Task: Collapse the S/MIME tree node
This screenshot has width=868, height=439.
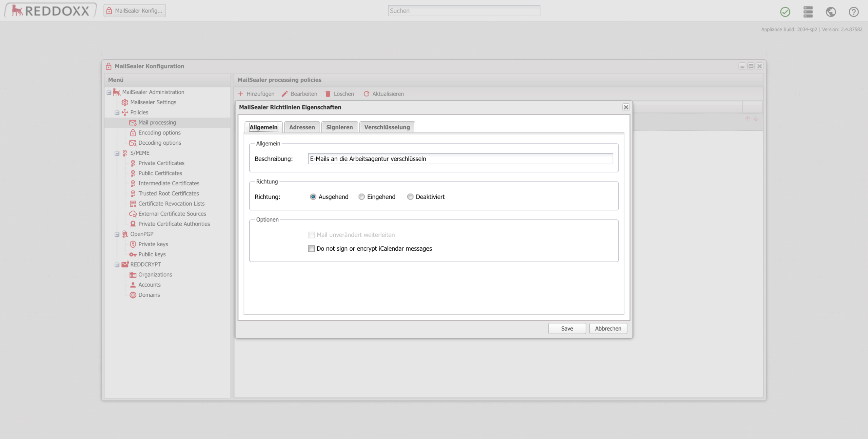Action: [117, 153]
